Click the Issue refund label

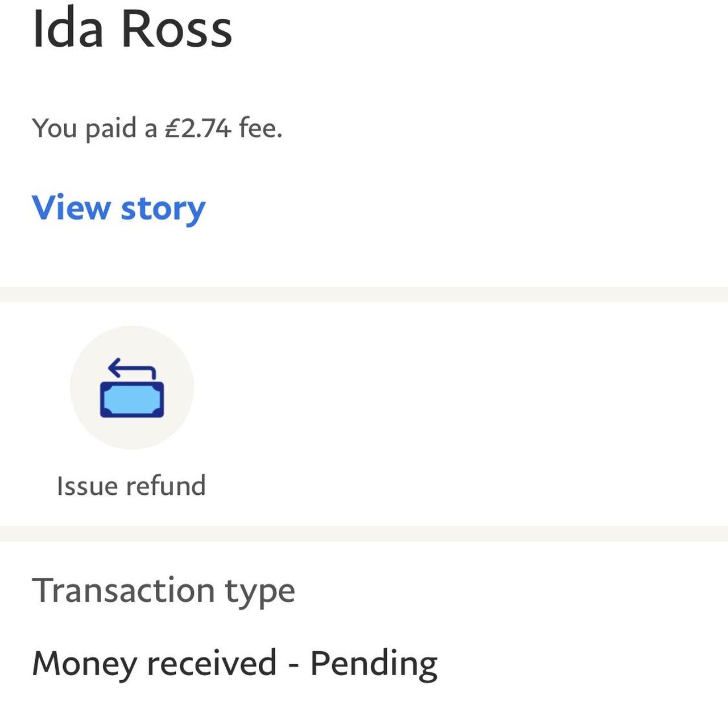pyautogui.click(x=131, y=485)
